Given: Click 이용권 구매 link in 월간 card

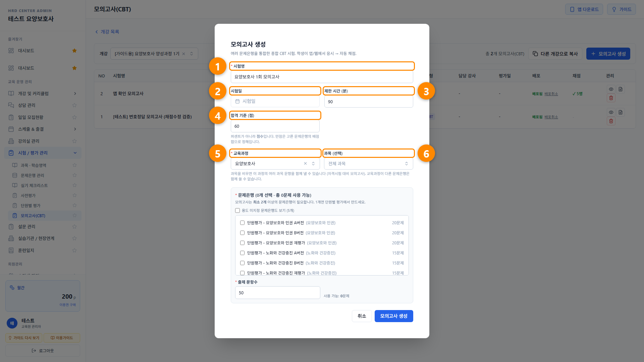Looking at the screenshot, I should pyautogui.click(x=67, y=305).
